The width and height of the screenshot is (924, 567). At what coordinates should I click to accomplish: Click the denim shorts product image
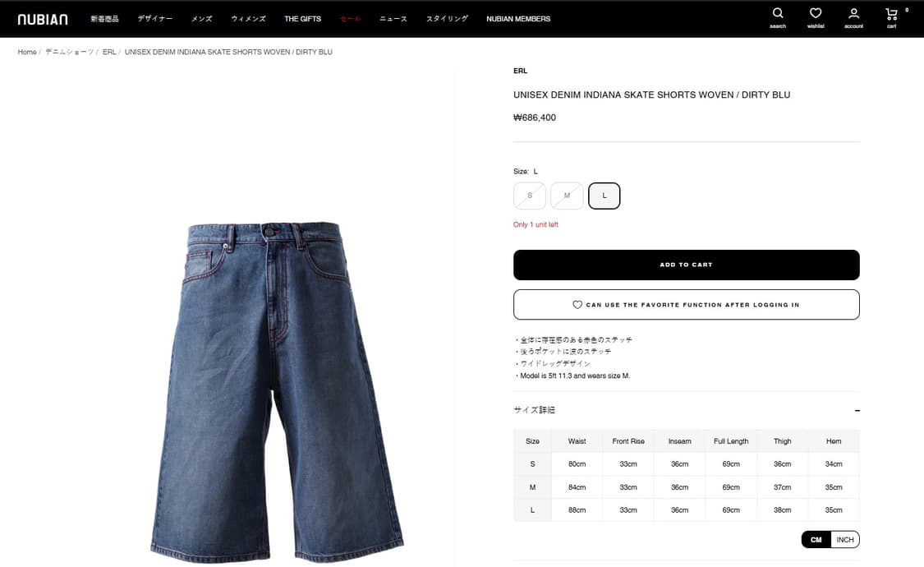277,391
